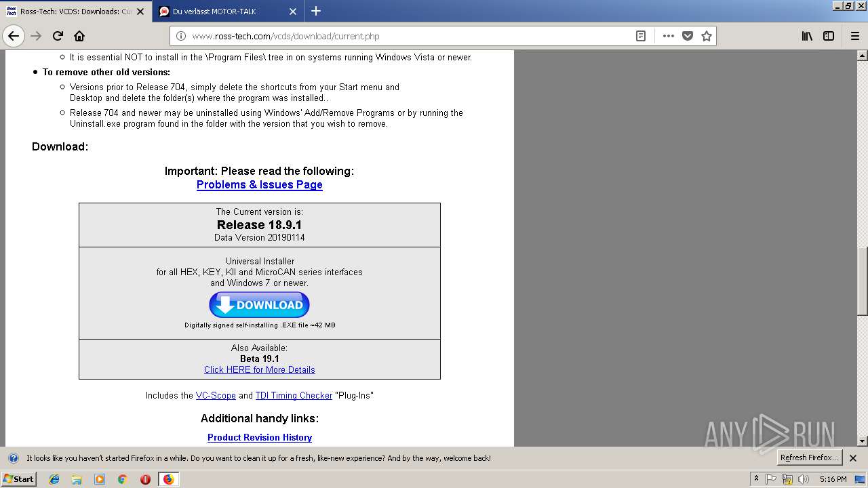Open a new tab with plus button
This screenshot has width=868, height=488.
(x=316, y=11)
